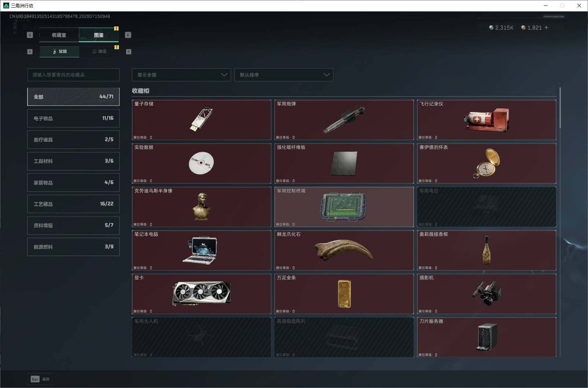Screen dimensions: 588x388
Task: Select the 限定 sub-tab
Action: coord(99,51)
